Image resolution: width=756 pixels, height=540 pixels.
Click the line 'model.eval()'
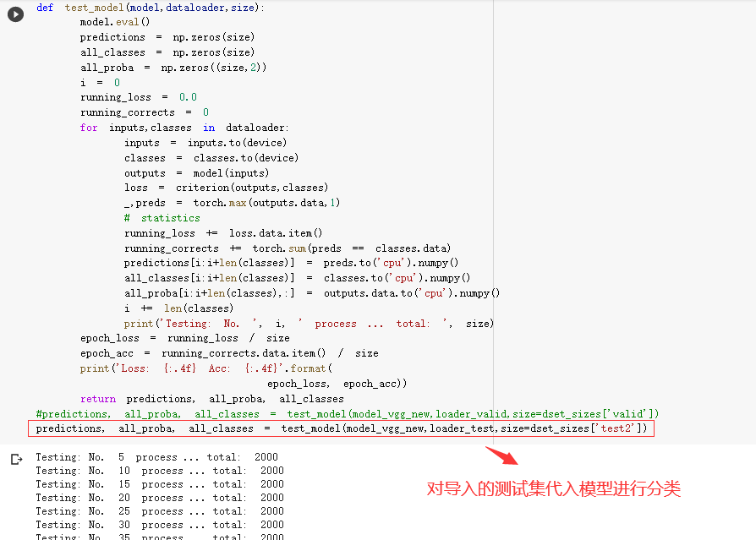click(115, 22)
